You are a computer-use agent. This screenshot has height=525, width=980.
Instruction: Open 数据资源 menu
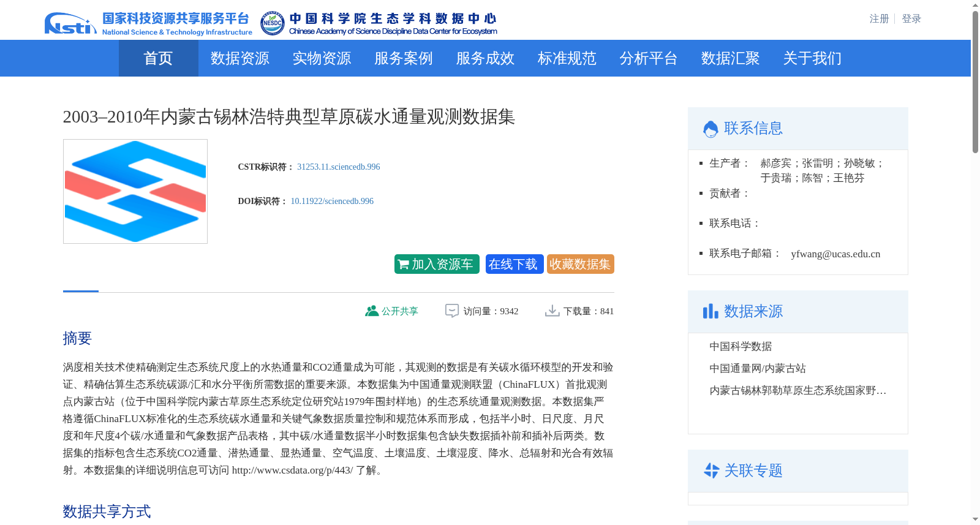pos(240,58)
